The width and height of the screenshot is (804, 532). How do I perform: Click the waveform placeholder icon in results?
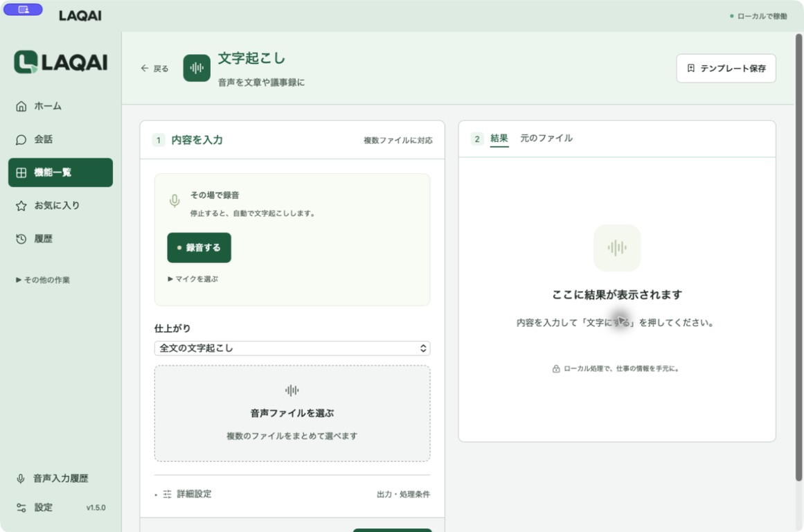tap(617, 248)
